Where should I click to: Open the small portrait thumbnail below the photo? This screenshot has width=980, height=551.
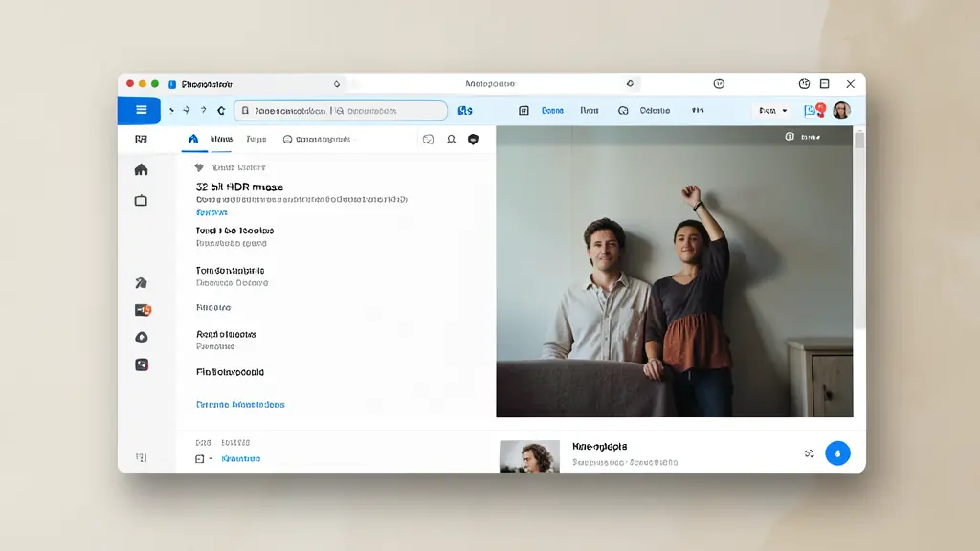[x=529, y=456]
